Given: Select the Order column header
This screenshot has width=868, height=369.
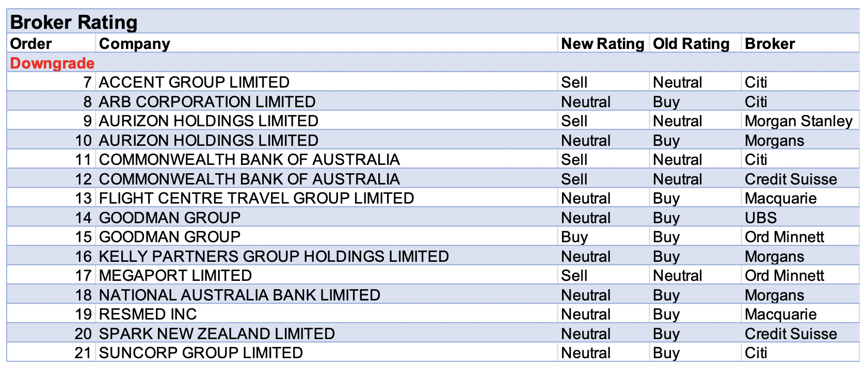Looking at the screenshot, I should [31, 44].
